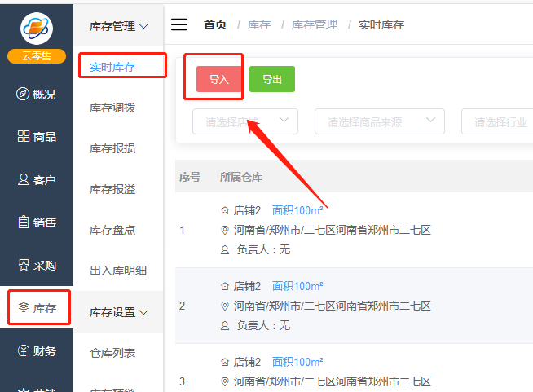The image size is (533, 392).
Task: Click 负责人：无 in row 2
Action: coord(263,326)
